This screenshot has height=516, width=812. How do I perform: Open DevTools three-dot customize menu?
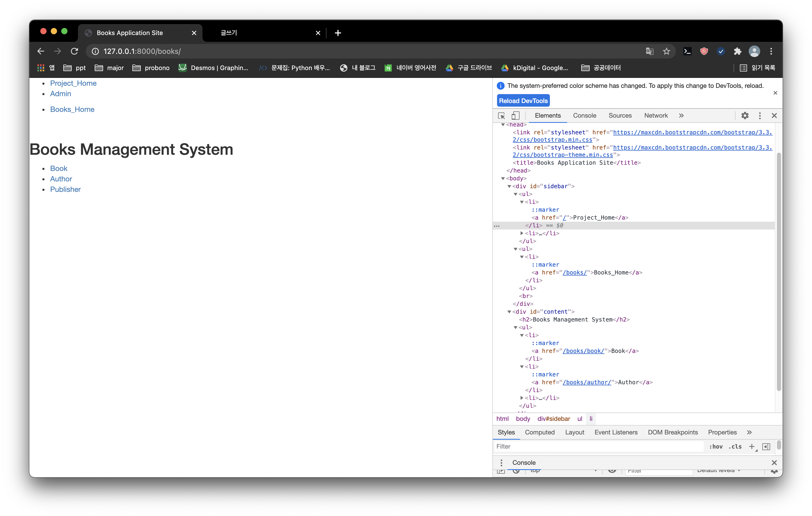[x=760, y=116]
